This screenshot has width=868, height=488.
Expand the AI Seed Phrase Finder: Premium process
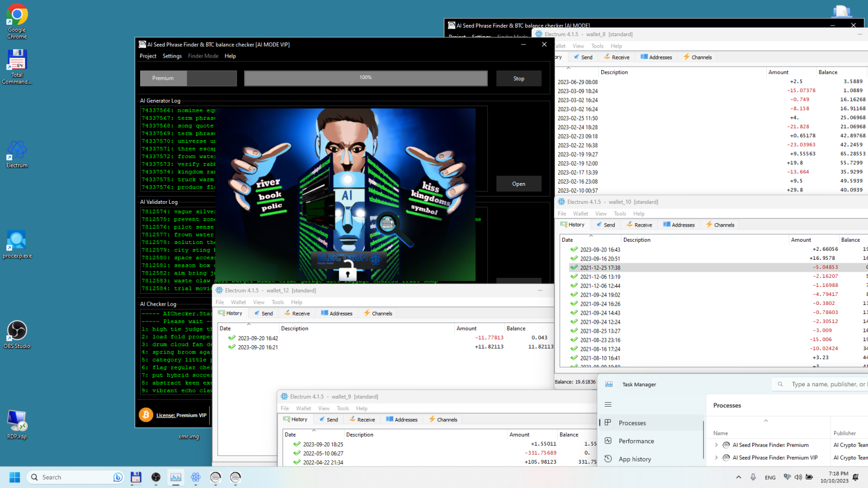tap(716, 445)
